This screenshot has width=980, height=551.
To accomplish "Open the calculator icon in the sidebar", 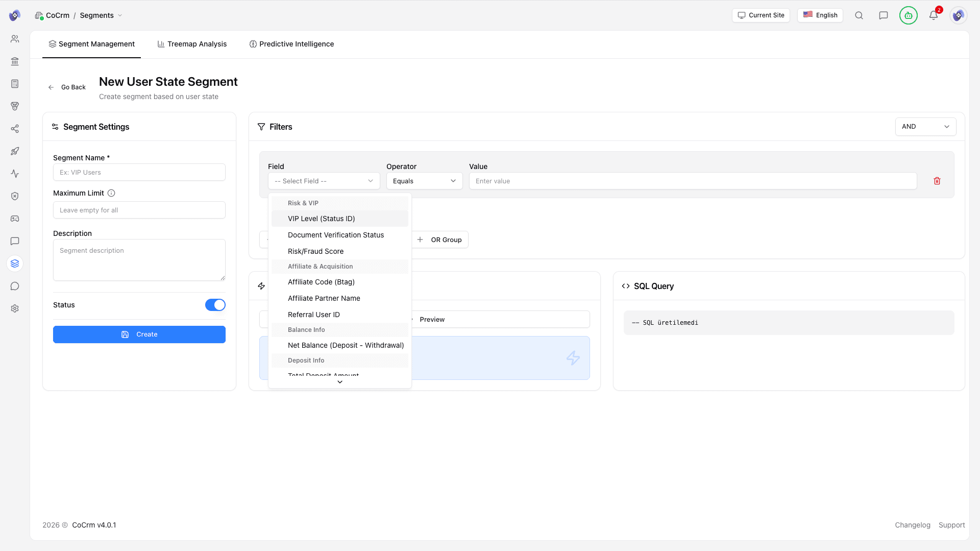I will 15,84.
